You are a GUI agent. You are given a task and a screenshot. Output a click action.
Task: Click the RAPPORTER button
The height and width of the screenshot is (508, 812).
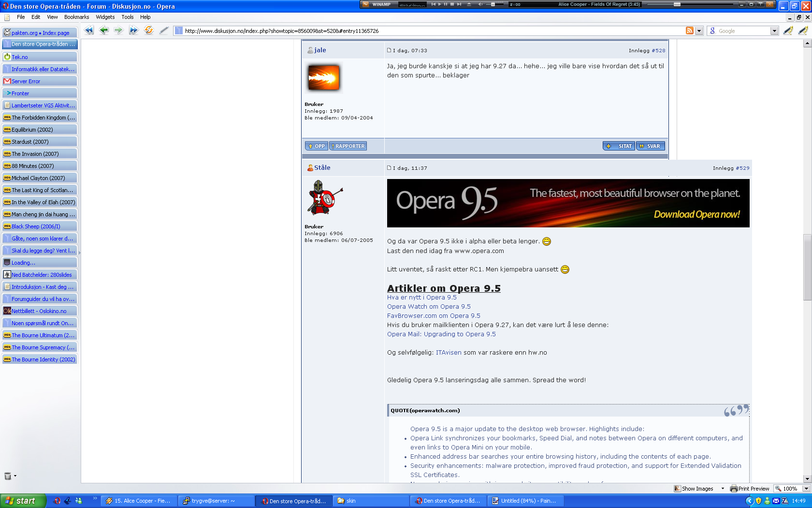(x=348, y=146)
